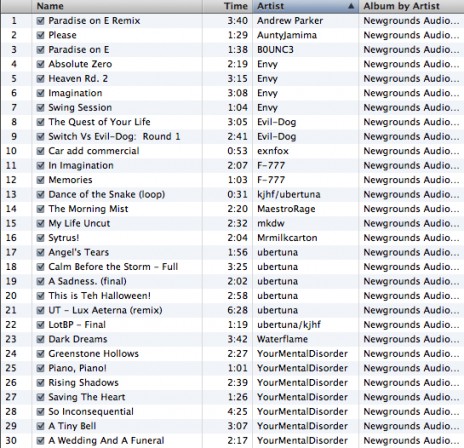This screenshot has width=464, height=448.
Task: Click the 4:25 time value
Action: tap(238, 412)
